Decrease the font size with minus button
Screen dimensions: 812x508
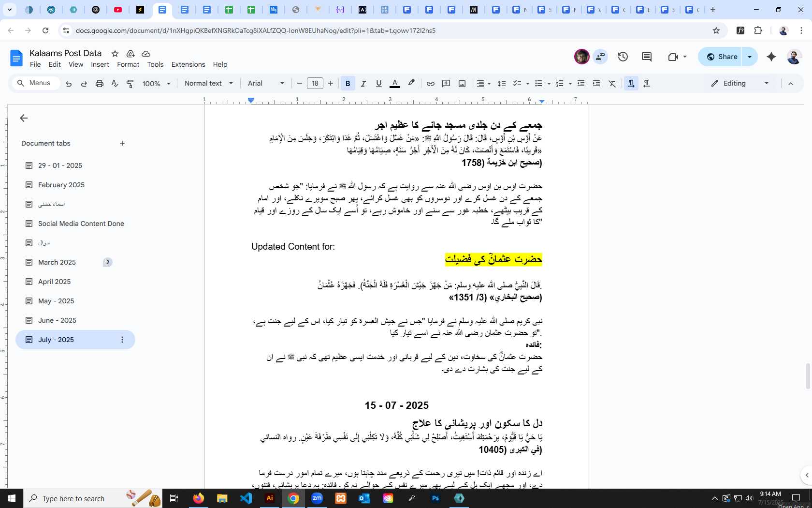(300, 83)
